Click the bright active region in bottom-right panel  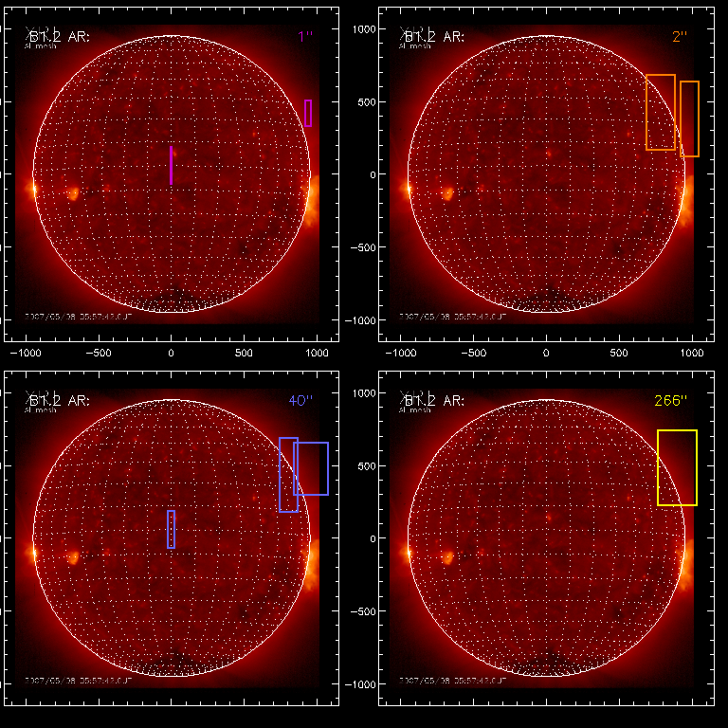447,557
